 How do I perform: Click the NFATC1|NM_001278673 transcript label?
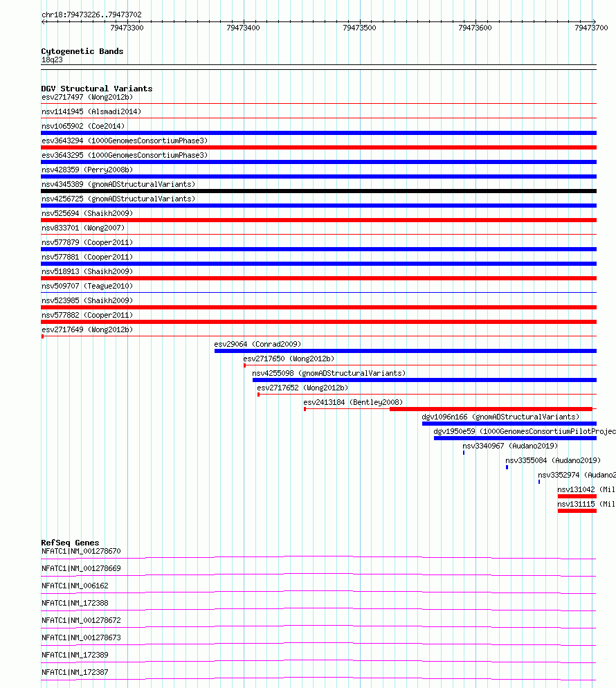81,637
